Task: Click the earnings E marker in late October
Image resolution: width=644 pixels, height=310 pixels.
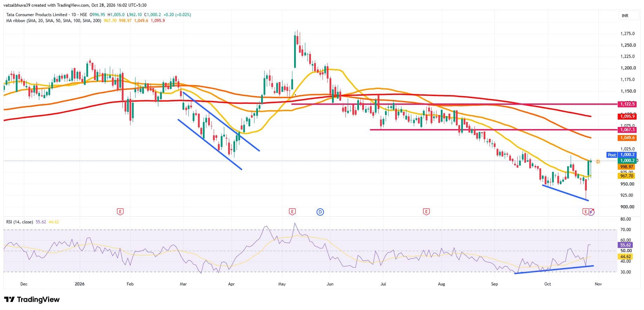Action: [585, 211]
